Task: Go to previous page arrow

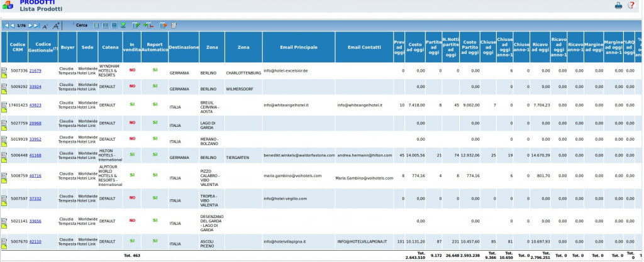Action: 13,25
